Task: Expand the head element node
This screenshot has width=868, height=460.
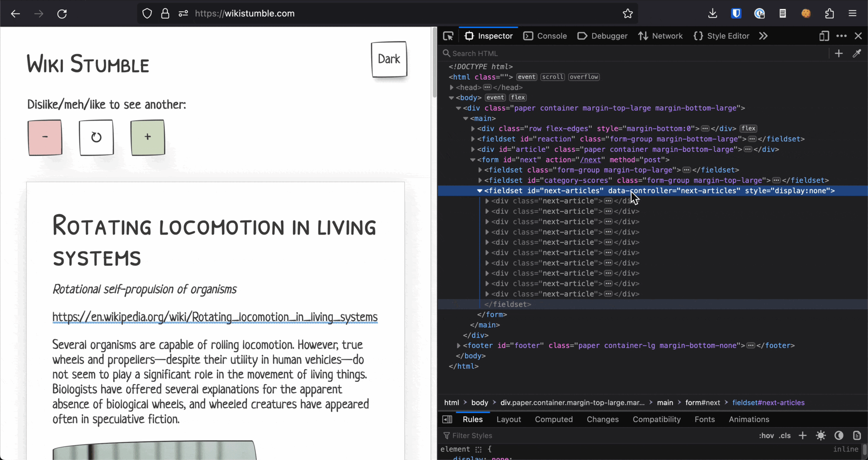Action: point(452,88)
